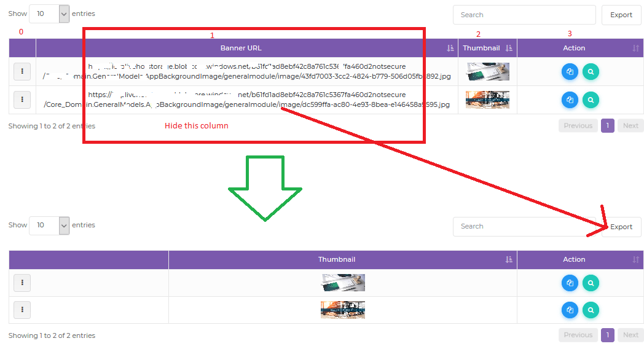Viewport: 644px width, 349px height.
Task: Open the entries dropdown in the bottom table
Action: 49,225
